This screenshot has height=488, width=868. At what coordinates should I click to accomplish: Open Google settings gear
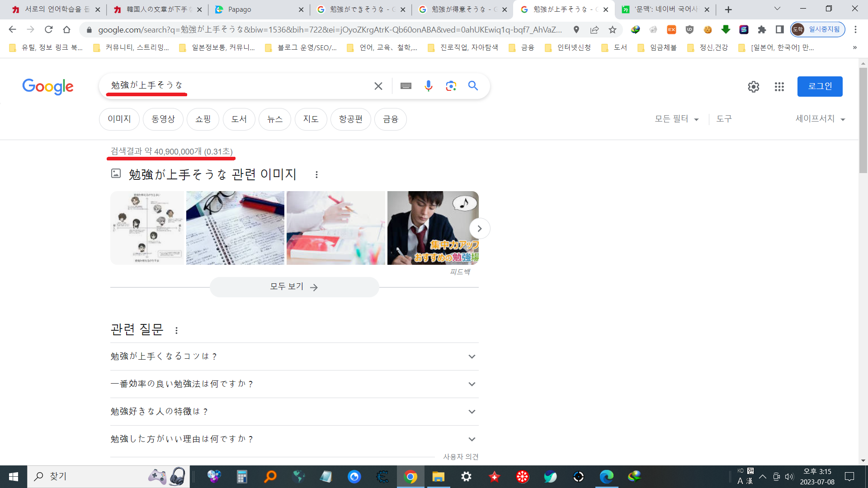(753, 87)
